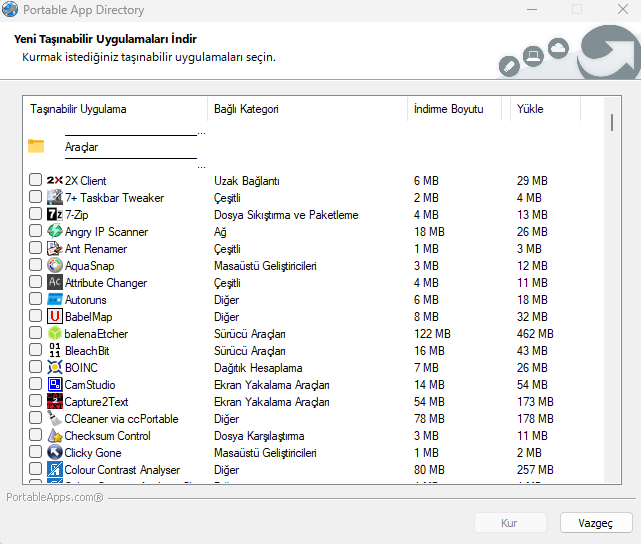Click the Capture2Text app icon
The width and height of the screenshot is (641, 544).
pyautogui.click(x=54, y=401)
